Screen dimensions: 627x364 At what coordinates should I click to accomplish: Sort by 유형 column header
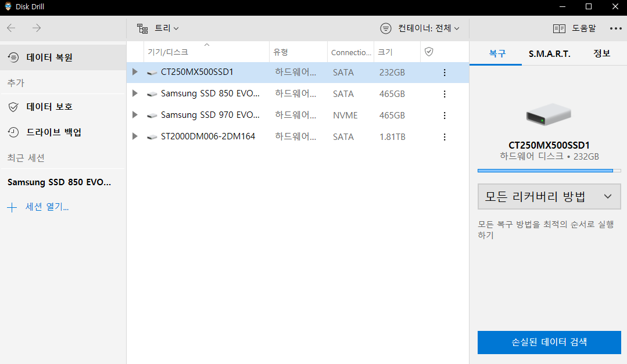pyautogui.click(x=298, y=52)
